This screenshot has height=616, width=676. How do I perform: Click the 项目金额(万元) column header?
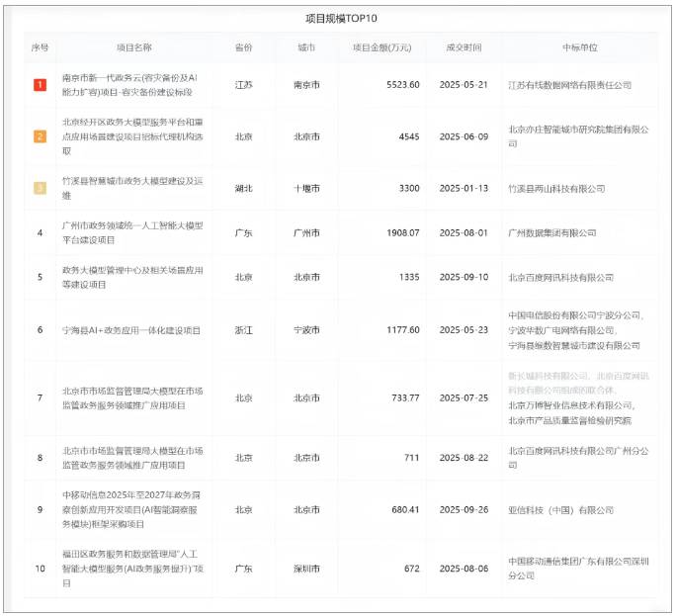pos(381,47)
